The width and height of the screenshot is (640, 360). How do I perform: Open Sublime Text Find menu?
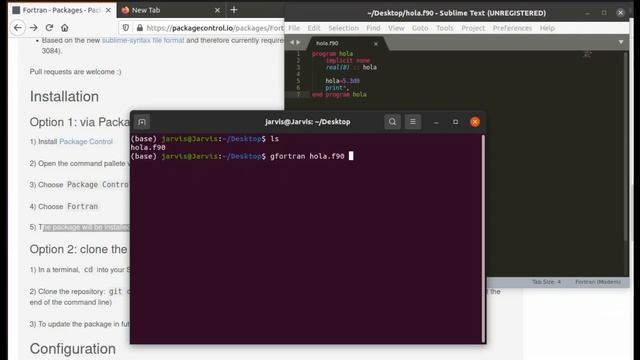click(373, 28)
